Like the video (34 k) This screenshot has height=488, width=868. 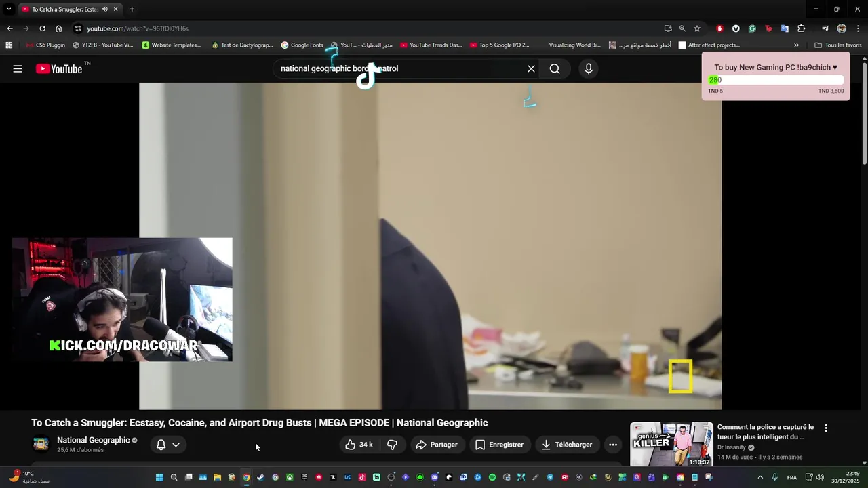pos(359,445)
